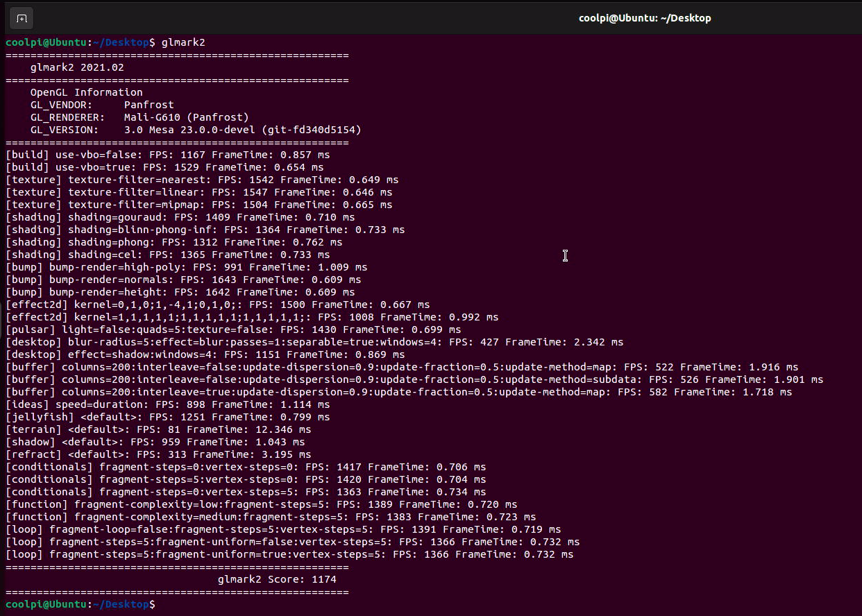Click the 'Mali-G610 (Panfrost)' renderer value
Image resolution: width=862 pixels, height=616 pixels.
tap(186, 117)
